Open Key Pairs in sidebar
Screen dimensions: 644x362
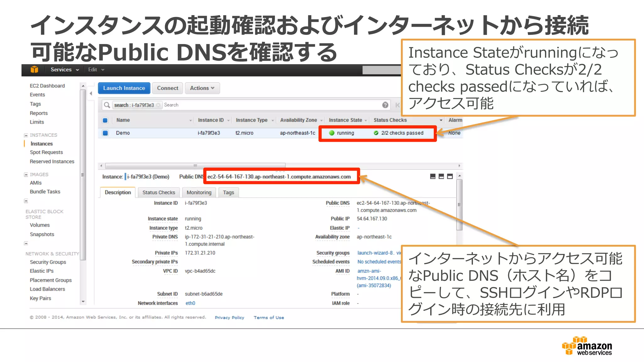click(x=40, y=299)
